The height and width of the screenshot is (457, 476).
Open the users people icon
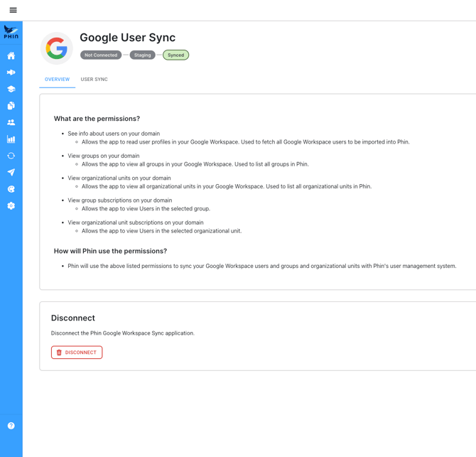click(x=11, y=122)
